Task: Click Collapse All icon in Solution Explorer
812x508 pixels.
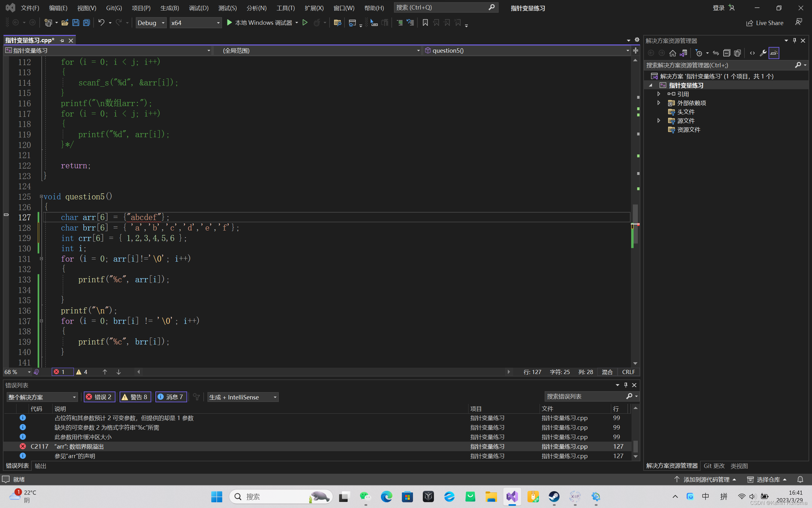Action: coord(726,53)
